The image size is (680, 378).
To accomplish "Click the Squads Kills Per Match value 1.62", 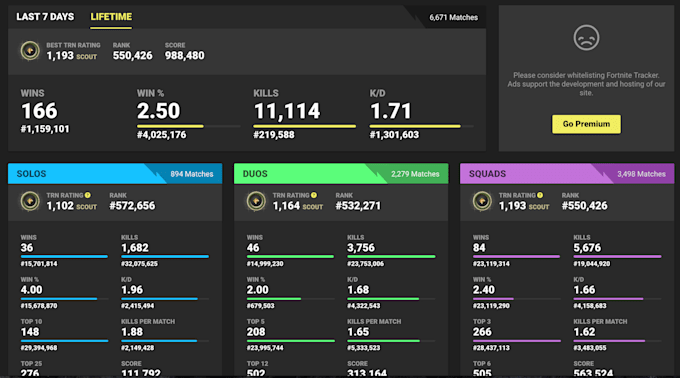I will [x=585, y=332].
